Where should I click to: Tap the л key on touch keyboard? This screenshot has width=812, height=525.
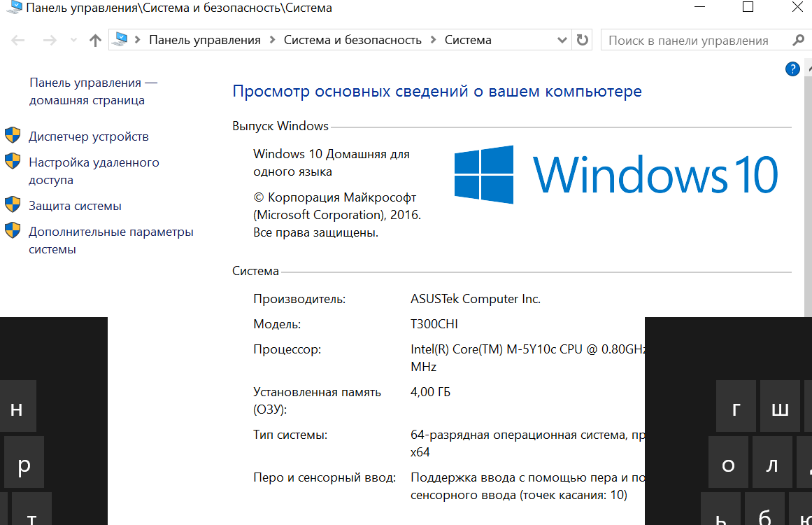pyautogui.click(x=772, y=463)
